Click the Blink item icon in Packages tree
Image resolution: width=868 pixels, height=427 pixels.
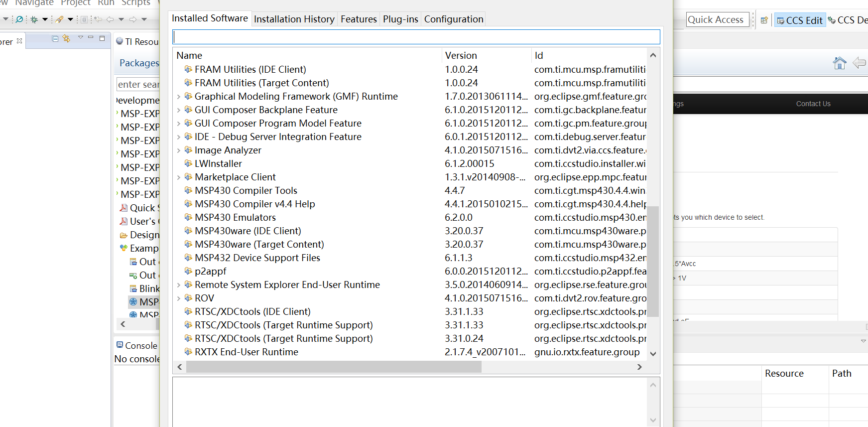133,288
